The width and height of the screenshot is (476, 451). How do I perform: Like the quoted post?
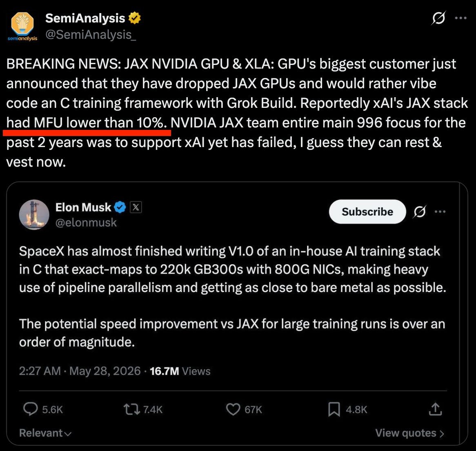point(244,409)
